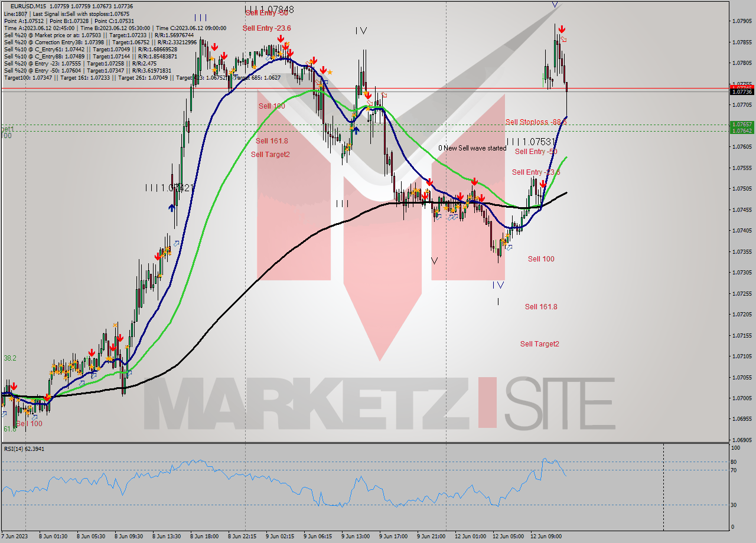Image resolution: width=756 pixels, height=543 pixels.
Task: Click the Time B:2023.06.12 05:30:00 entry
Action: point(115,28)
